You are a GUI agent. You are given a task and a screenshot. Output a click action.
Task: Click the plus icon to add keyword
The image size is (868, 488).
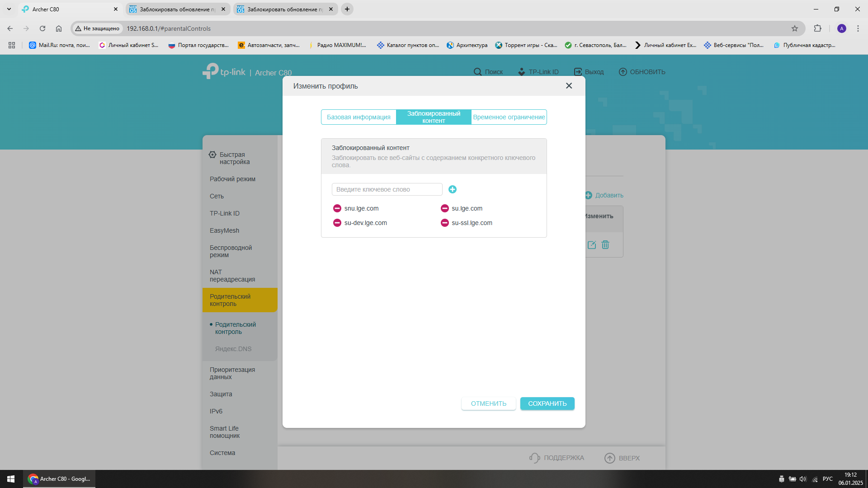point(452,189)
